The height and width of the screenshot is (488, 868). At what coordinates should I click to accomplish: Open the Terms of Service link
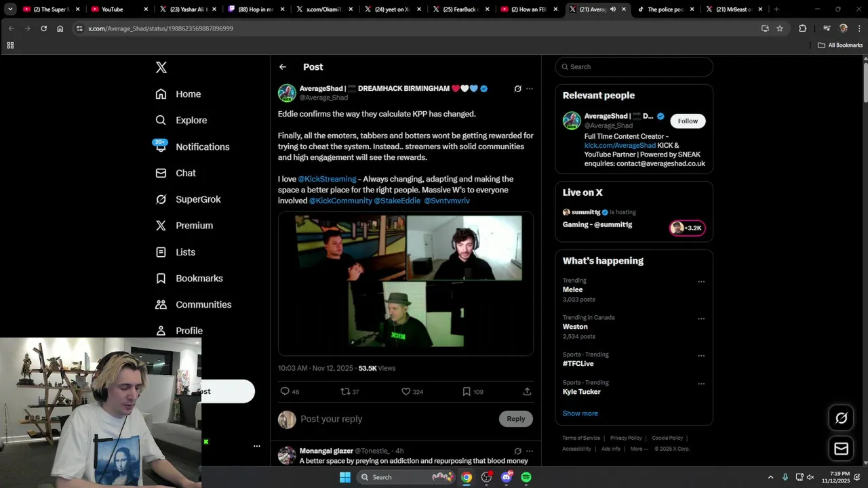[581, 438]
